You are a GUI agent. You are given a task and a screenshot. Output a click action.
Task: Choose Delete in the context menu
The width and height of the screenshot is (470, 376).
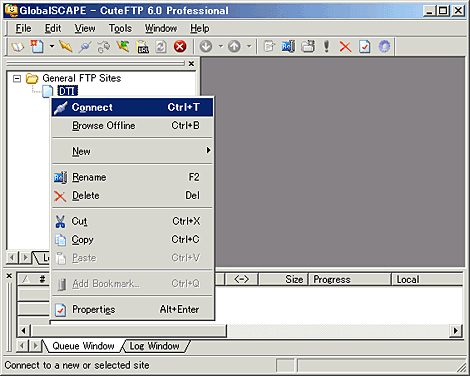point(132,195)
